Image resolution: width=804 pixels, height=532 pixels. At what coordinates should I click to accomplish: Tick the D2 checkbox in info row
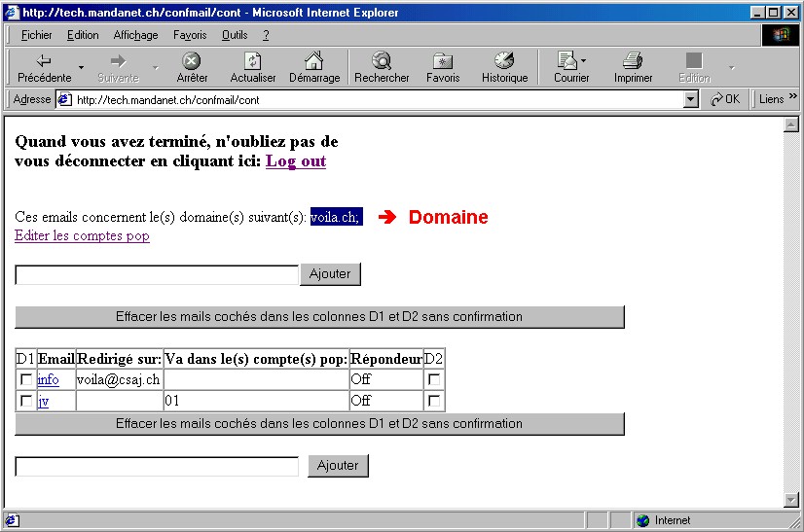434,379
